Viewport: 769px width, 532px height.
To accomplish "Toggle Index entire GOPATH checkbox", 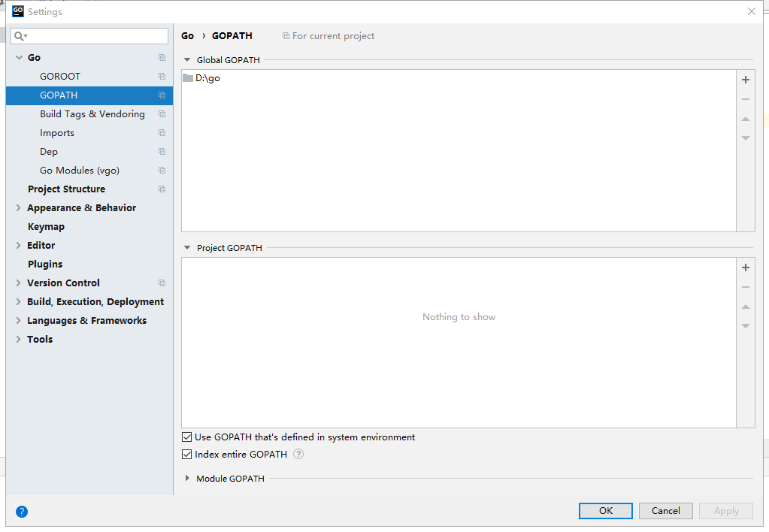I will click(x=187, y=454).
